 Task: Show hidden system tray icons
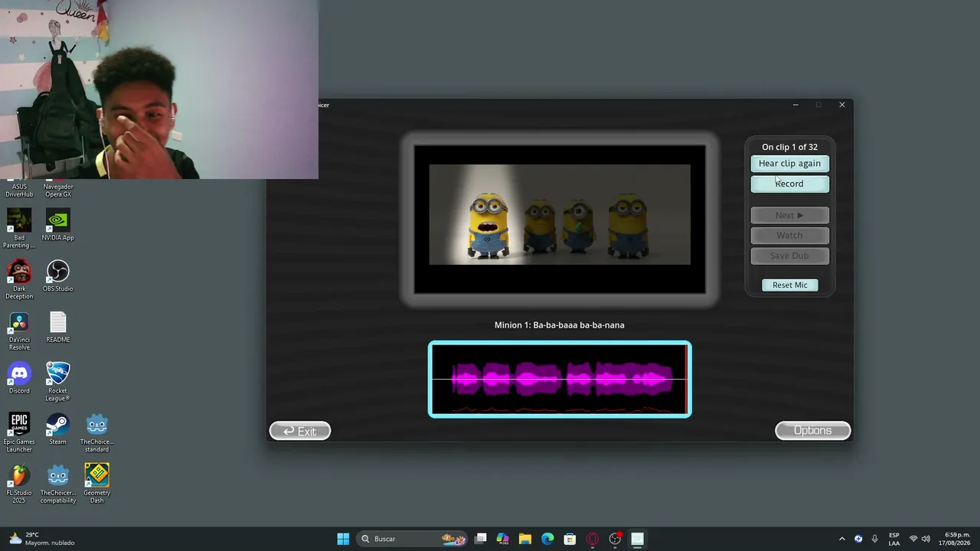[842, 539]
